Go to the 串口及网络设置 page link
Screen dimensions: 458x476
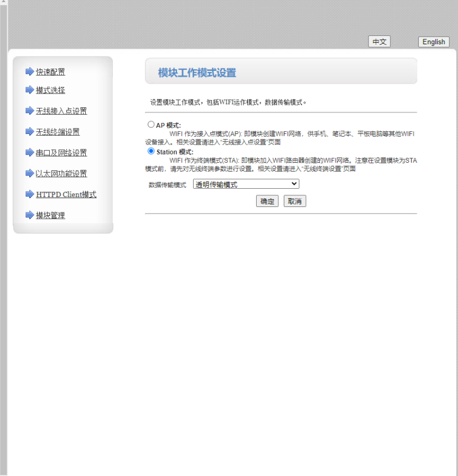coord(61,153)
